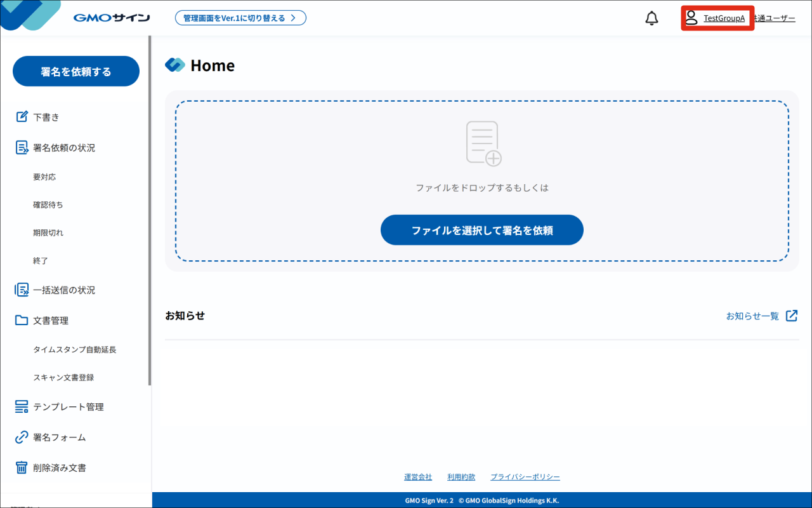Click the 署名を依頼する button
Image resolution: width=812 pixels, height=508 pixels.
pos(76,71)
